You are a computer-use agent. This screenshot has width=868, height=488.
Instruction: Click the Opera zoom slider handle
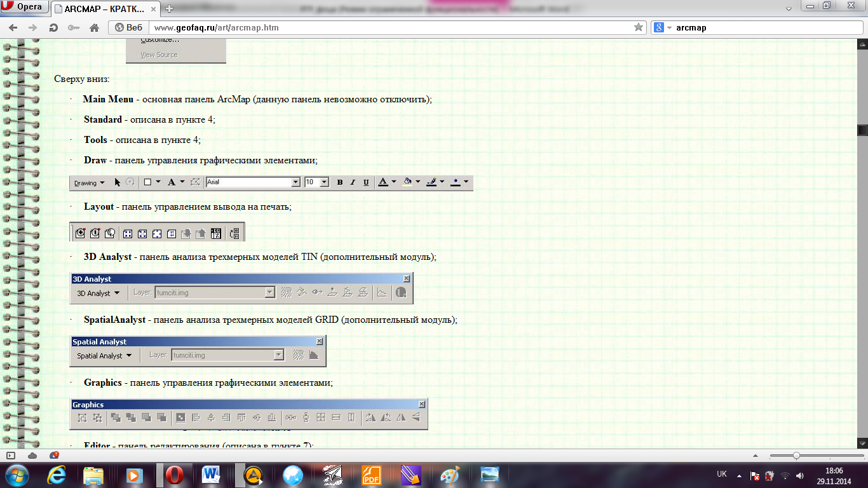(796, 456)
